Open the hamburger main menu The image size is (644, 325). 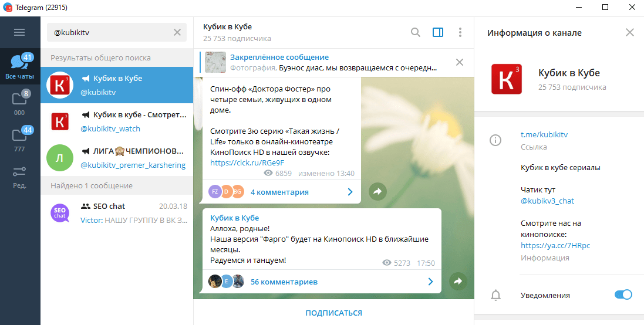click(20, 32)
